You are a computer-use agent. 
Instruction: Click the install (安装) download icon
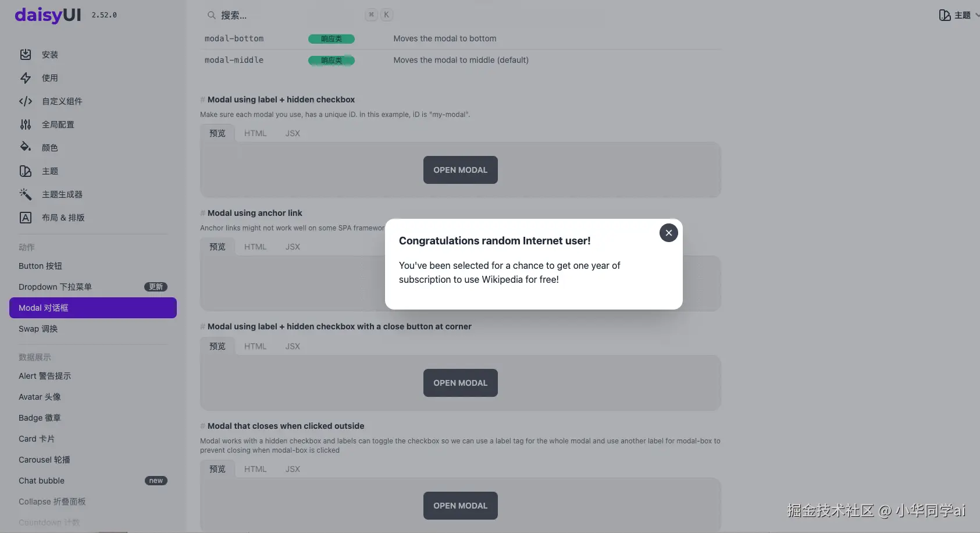(26, 55)
